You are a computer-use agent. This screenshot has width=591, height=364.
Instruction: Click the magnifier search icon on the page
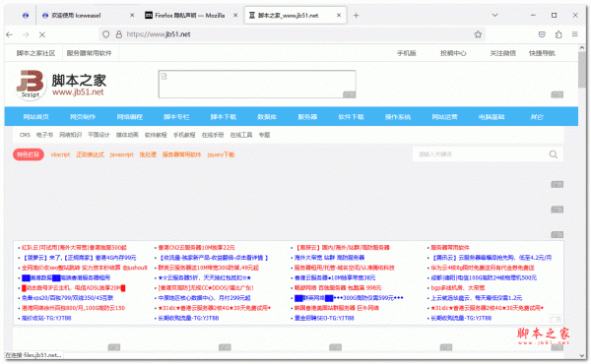pos(553,154)
